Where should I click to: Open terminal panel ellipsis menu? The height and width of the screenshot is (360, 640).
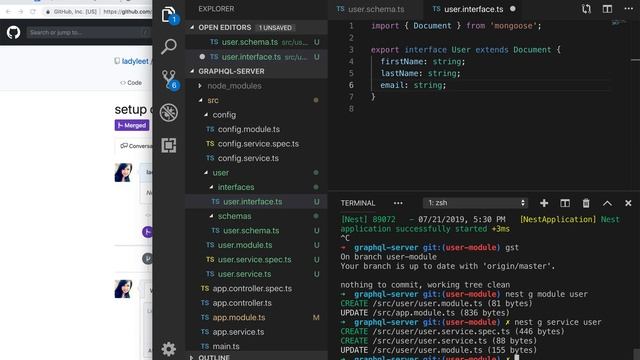click(398, 203)
